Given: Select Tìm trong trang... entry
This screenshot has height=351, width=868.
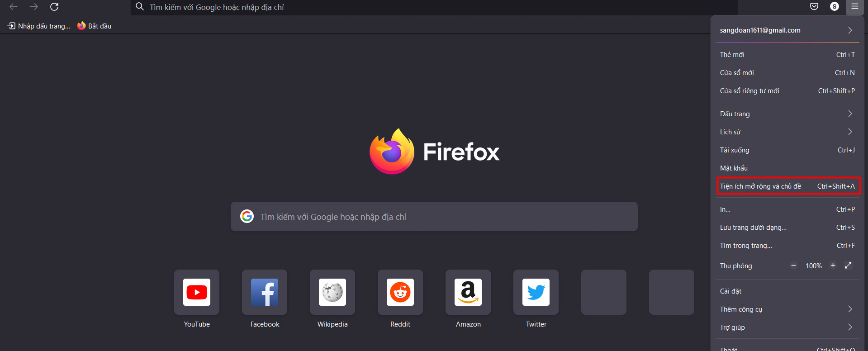Looking at the screenshot, I should click(x=787, y=245).
